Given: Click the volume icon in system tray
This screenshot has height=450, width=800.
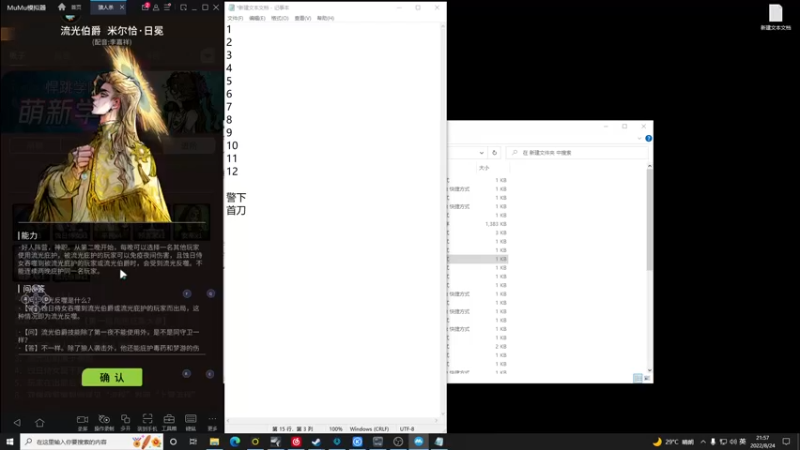Looking at the screenshot, I should (733, 441).
